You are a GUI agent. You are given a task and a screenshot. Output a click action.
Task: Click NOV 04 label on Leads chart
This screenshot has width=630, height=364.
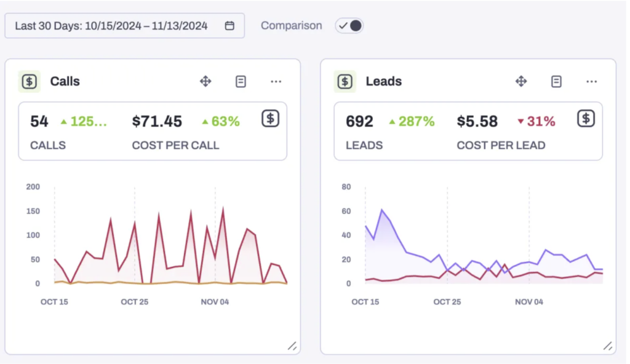tap(529, 302)
